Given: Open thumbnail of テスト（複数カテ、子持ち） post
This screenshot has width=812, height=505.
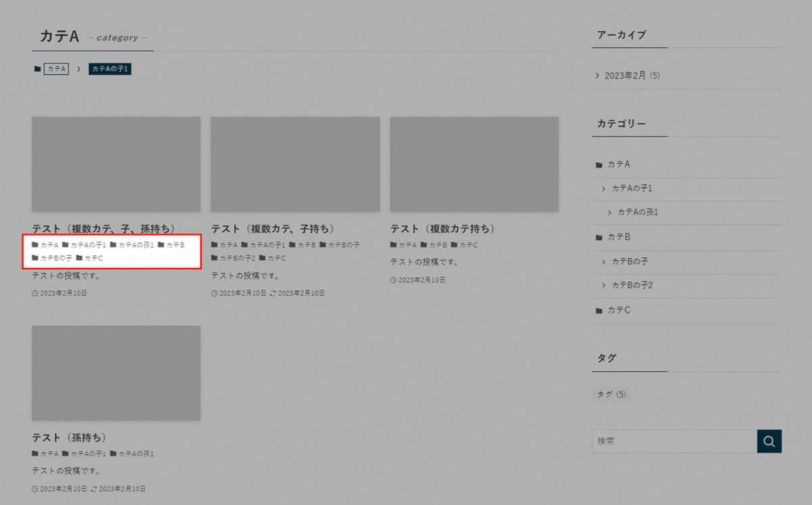Looking at the screenshot, I should tap(295, 164).
